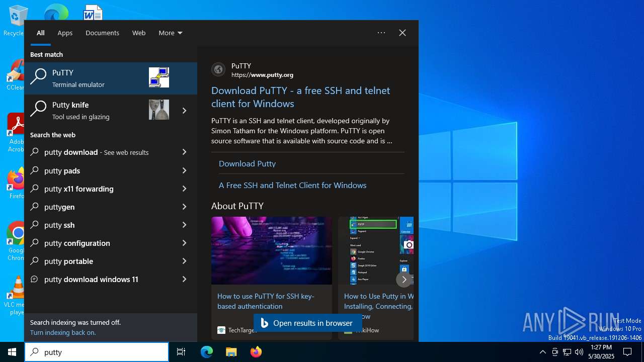The width and height of the screenshot is (644, 362).
Task: Open Microsoft Edge desktop shortcut
Action: click(x=56, y=12)
